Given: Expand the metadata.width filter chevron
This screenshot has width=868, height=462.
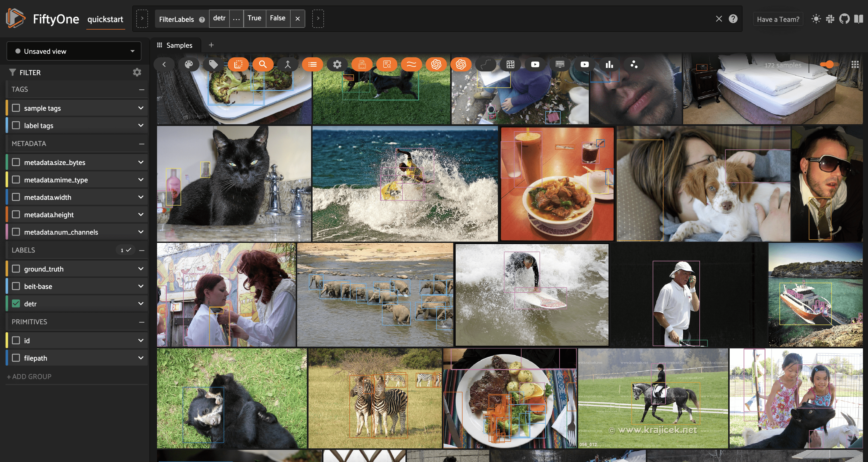Looking at the screenshot, I should coord(141,197).
